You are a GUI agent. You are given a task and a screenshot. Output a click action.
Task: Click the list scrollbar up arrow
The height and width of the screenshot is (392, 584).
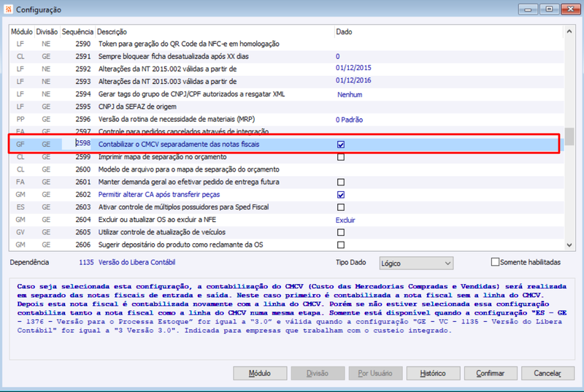pos(569,31)
